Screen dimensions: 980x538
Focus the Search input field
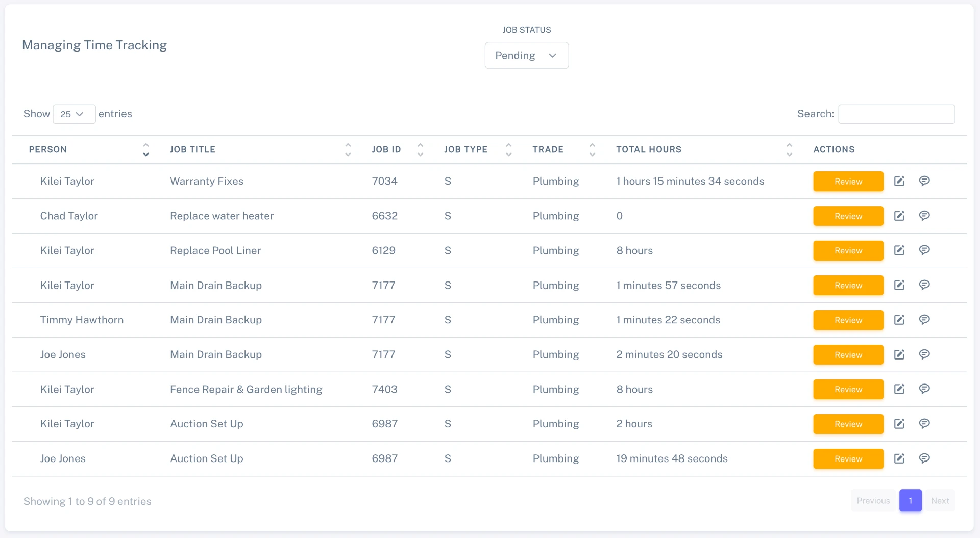896,114
